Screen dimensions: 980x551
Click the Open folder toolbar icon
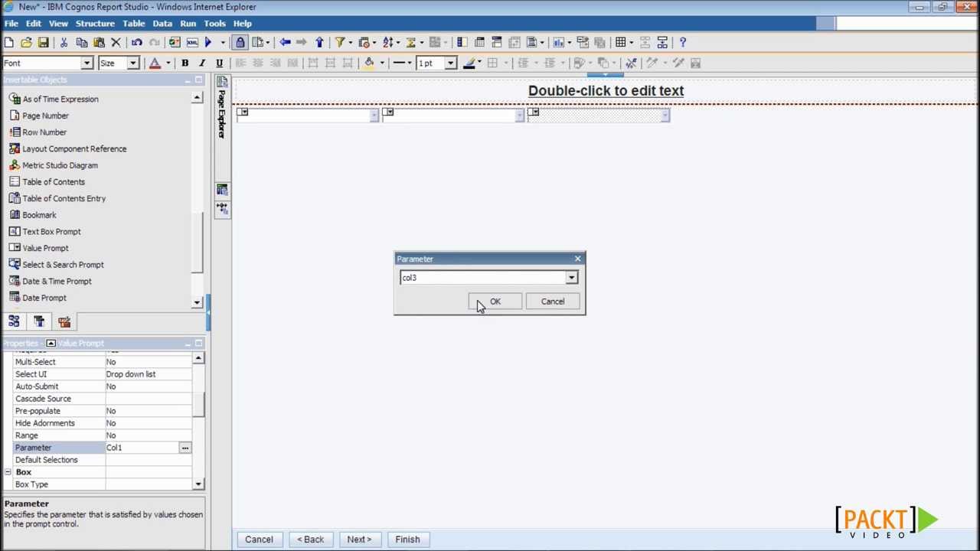coord(27,43)
